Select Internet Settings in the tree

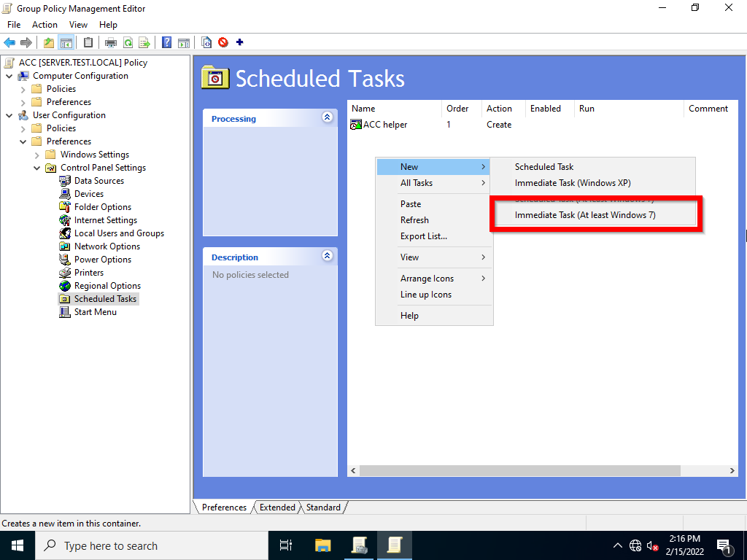(x=105, y=220)
